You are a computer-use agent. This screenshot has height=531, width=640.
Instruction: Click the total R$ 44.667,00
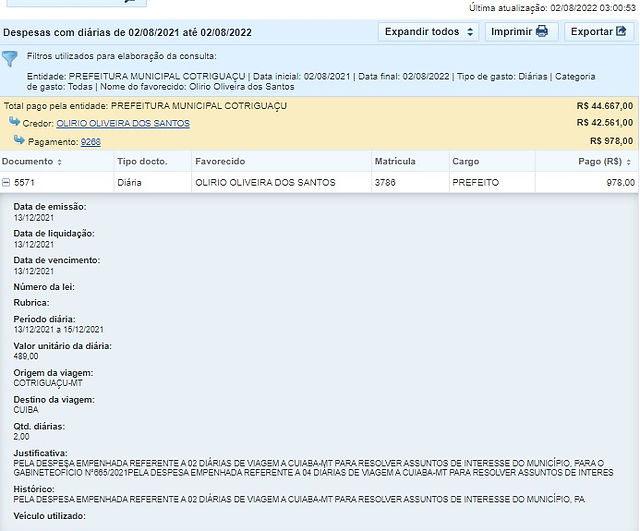click(604, 106)
